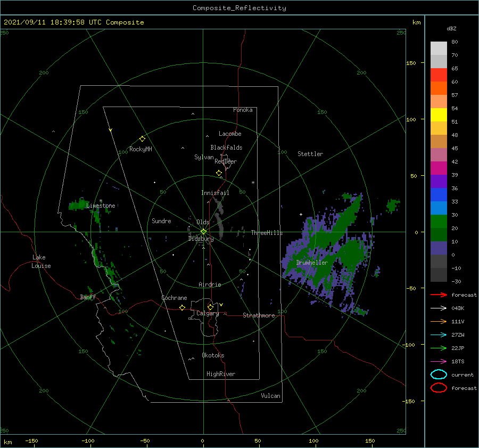The width and height of the screenshot is (479, 448).
Task: Click the Calgary city label
Action: coord(208,313)
